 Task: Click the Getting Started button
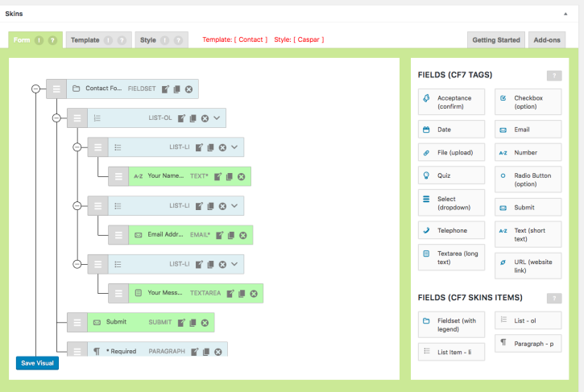click(x=496, y=40)
